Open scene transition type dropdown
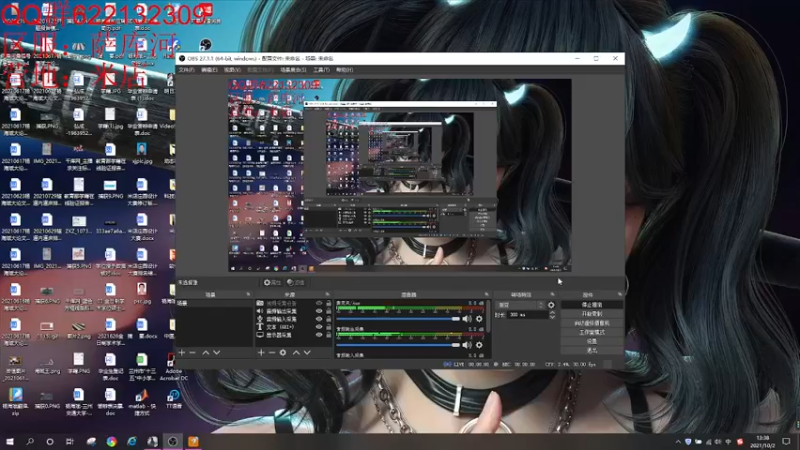Screen dimensions: 800x450 [x=520, y=305]
